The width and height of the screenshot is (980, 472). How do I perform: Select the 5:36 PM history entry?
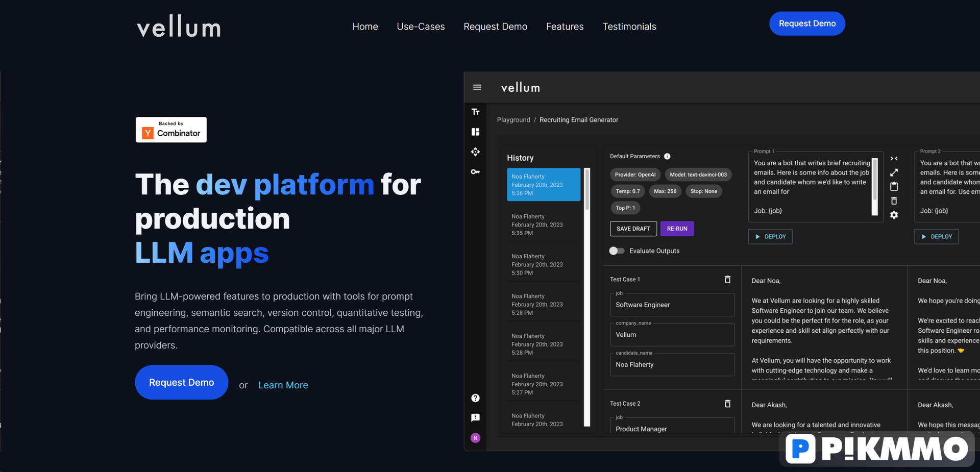[x=544, y=185]
